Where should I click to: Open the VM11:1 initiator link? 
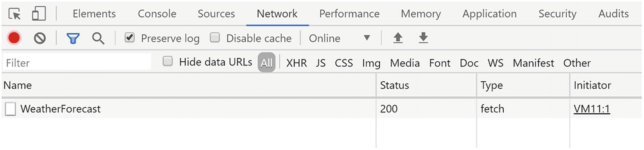point(592,109)
